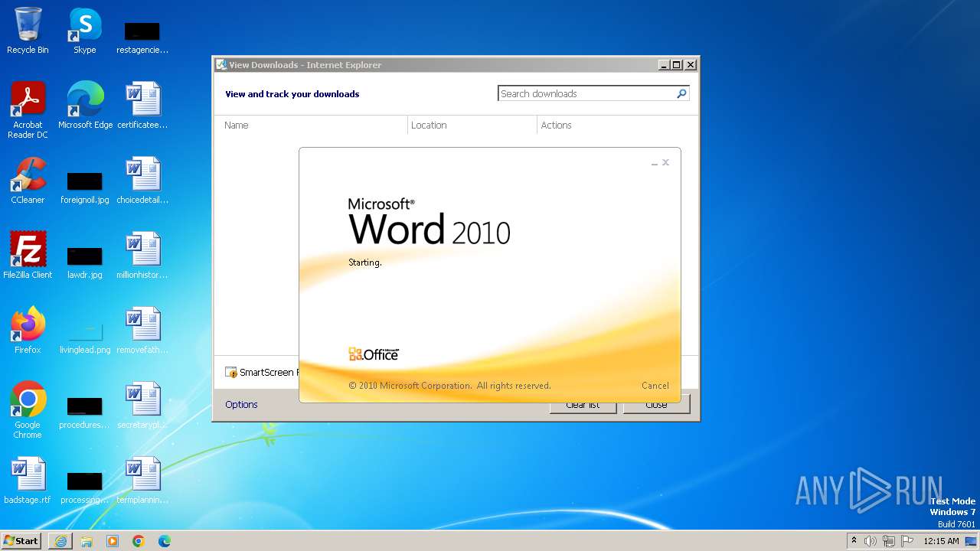Image resolution: width=980 pixels, height=551 pixels.
Task: Open Chrome from the taskbar
Action: tap(139, 541)
